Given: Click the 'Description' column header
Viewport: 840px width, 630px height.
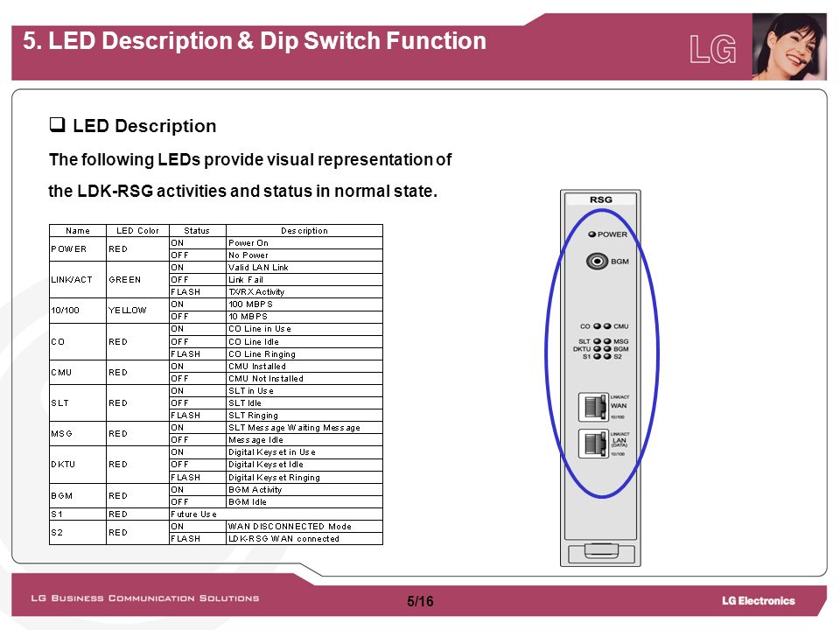Looking at the screenshot, I should 304,230.
